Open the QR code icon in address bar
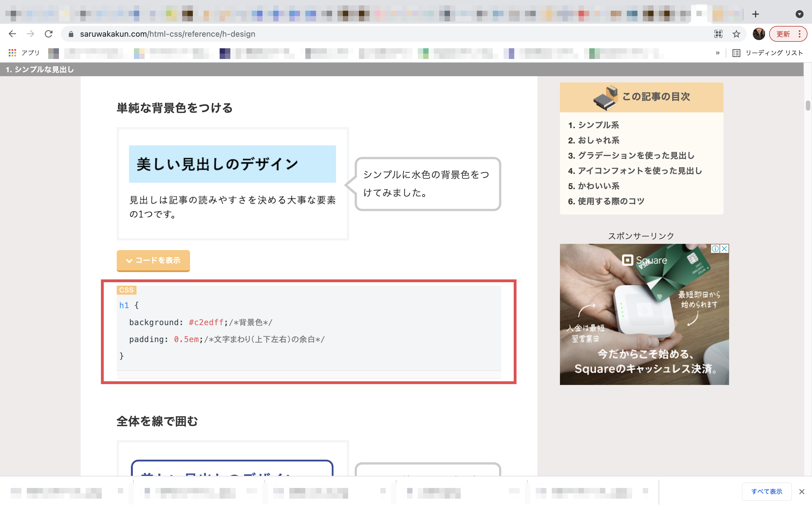This screenshot has height=508, width=812. 718,34
